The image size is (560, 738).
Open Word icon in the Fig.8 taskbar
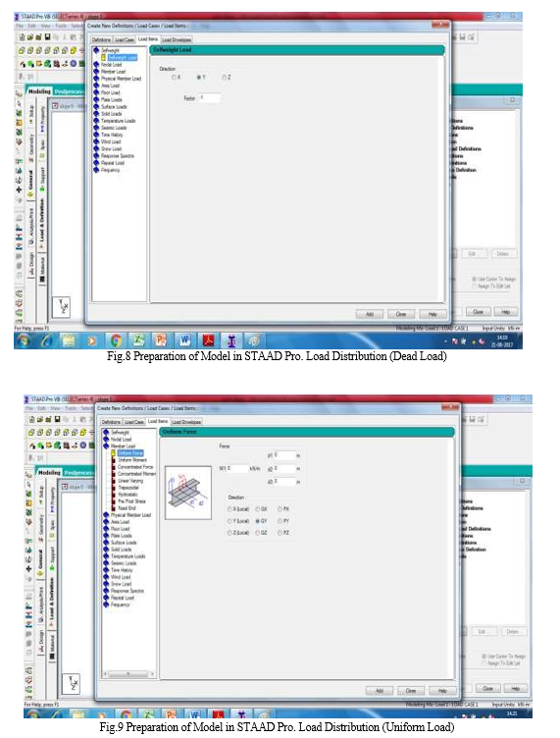184,341
